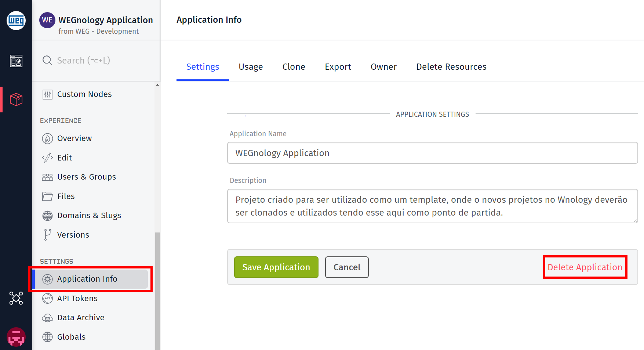Click the Application Info gear icon
The height and width of the screenshot is (350, 644).
[x=47, y=279]
